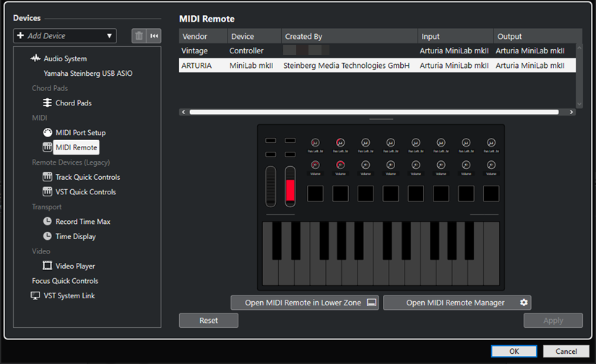This screenshot has height=364, width=596.
Task: Click the last Pan knob in top row
Action: 491,142
